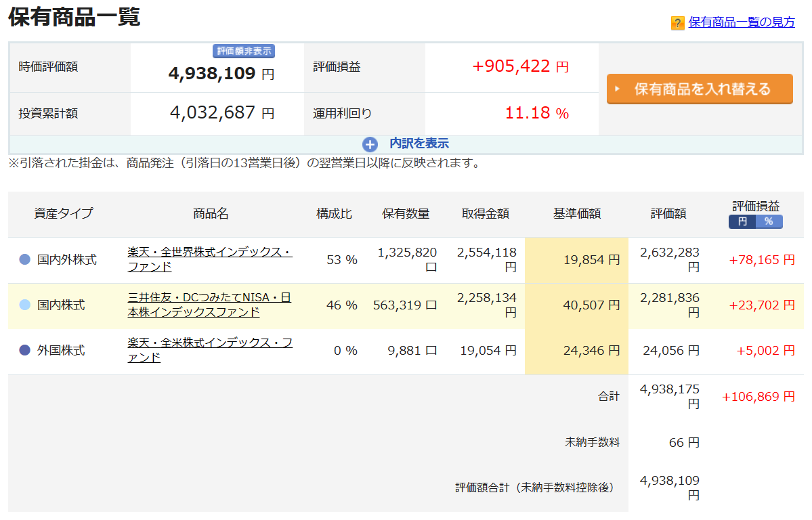Select the highlighted 国内株式 table row

tap(406, 305)
